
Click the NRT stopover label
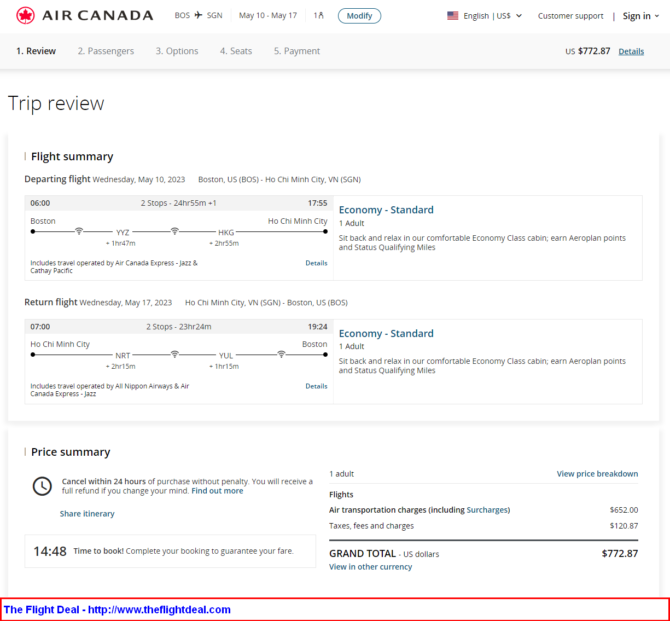123,356
